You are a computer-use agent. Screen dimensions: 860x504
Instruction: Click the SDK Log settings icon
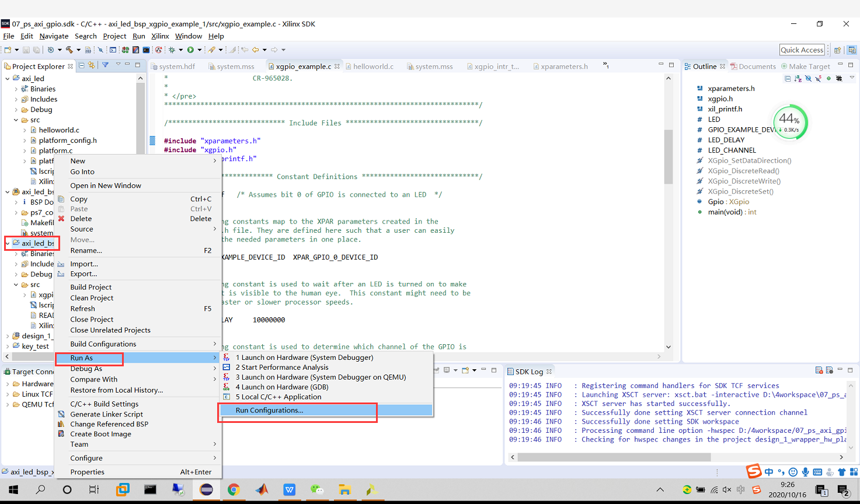tap(829, 370)
